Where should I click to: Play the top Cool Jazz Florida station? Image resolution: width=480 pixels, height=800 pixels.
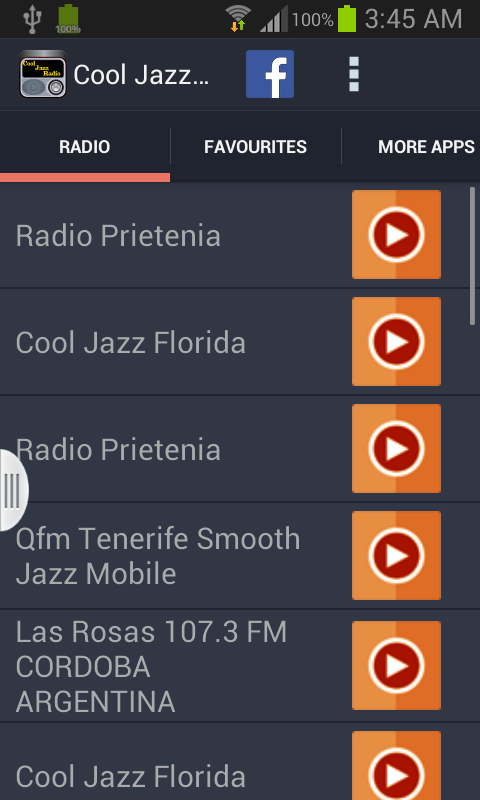396,341
